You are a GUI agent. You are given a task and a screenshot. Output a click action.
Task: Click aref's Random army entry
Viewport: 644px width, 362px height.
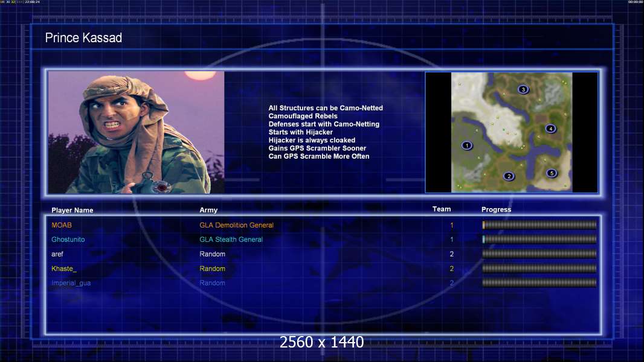point(212,254)
